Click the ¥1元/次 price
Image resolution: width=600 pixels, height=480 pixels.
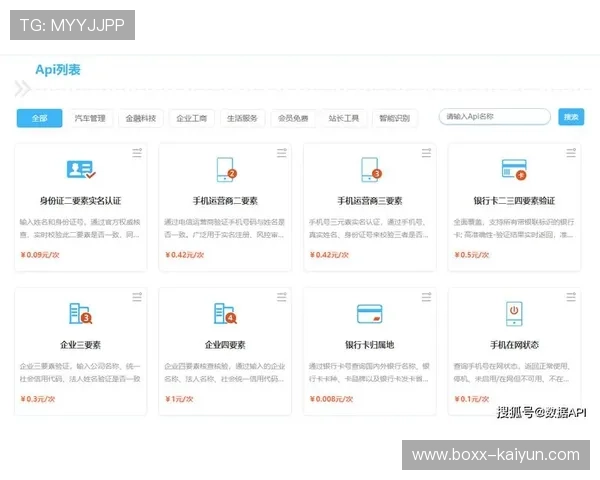[x=179, y=399]
